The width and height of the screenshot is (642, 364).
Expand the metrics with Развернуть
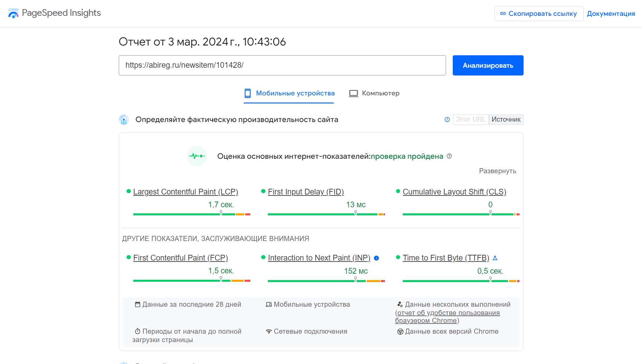point(498,171)
